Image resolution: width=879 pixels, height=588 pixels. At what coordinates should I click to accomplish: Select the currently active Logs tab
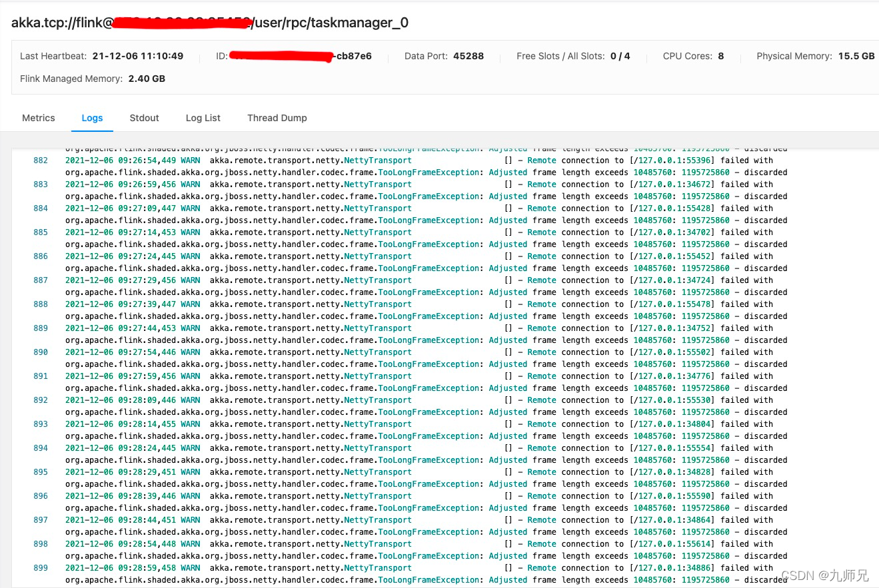[92, 118]
